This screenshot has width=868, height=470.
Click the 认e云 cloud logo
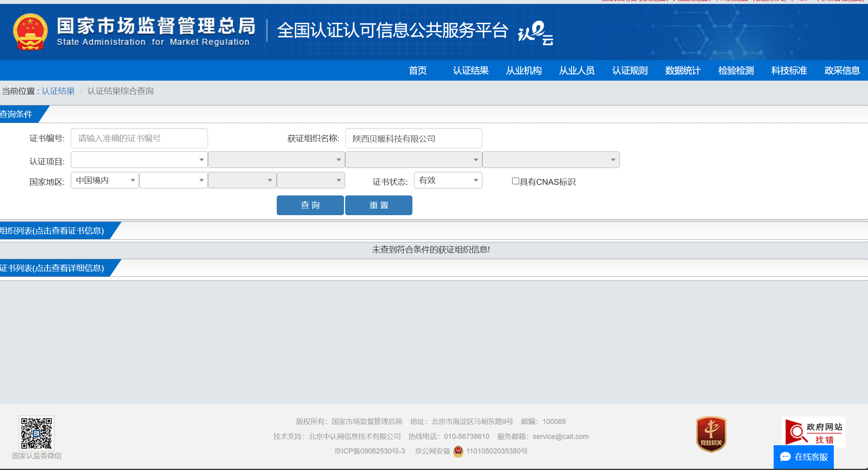[x=535, y=33]
